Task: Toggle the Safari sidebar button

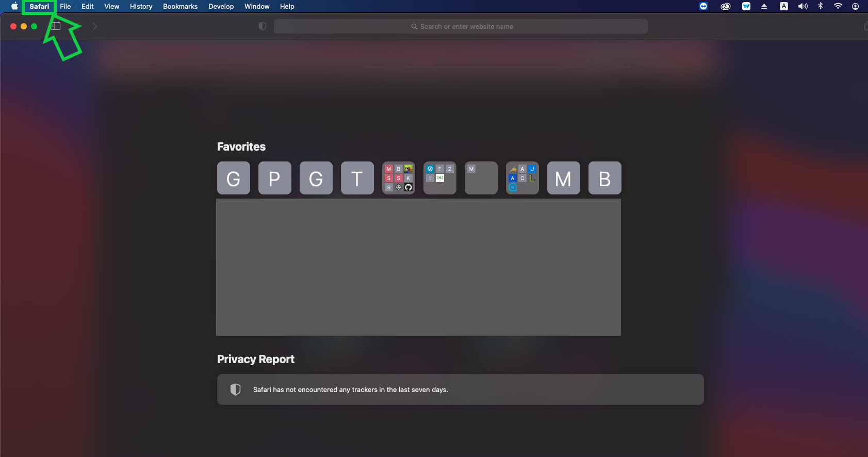Action: pyautogui.click(x=56, y=26)
